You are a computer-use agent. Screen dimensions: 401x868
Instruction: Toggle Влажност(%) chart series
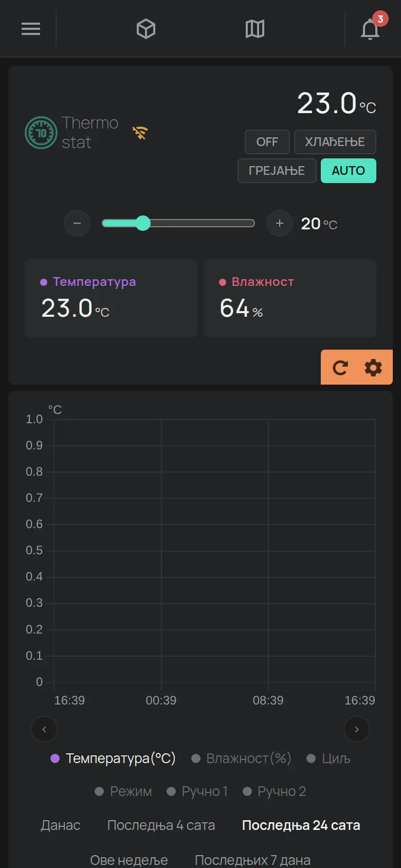pyautogui.click(x=241, y=758)
